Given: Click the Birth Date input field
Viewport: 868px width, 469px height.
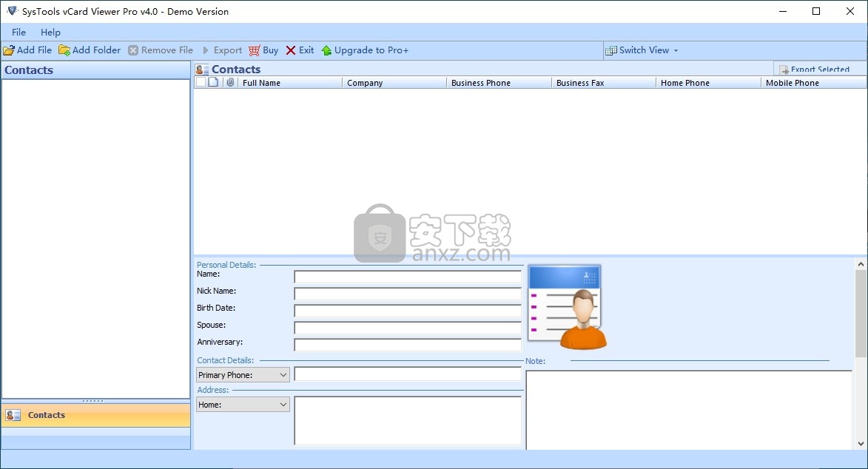Looking at the screenshot, I should (x=408, y=311).
